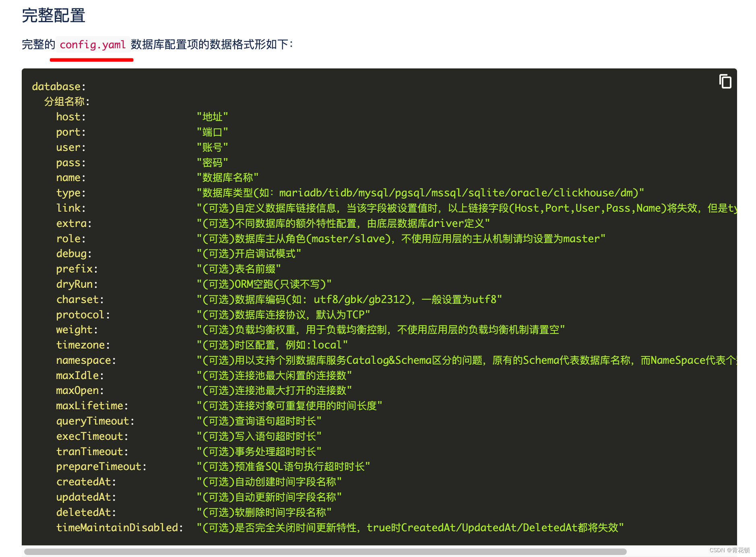Click the maxOpen: key

tap(80, 390)
